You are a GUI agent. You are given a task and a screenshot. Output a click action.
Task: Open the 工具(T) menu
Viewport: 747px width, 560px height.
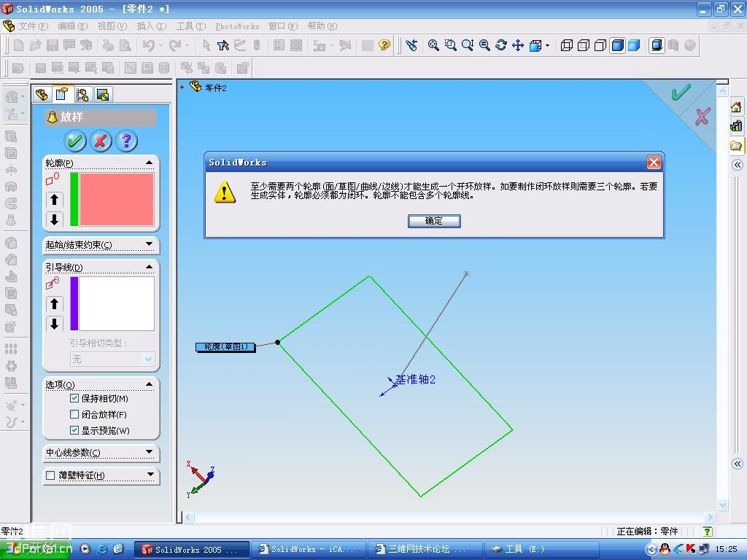(x=191, y=26)
